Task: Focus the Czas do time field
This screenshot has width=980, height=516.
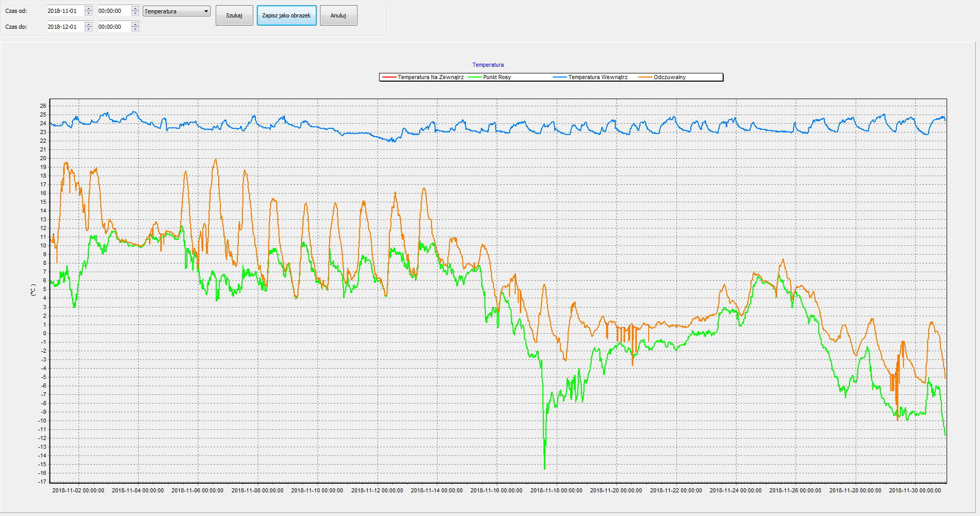Action: [x=114, y=27]
